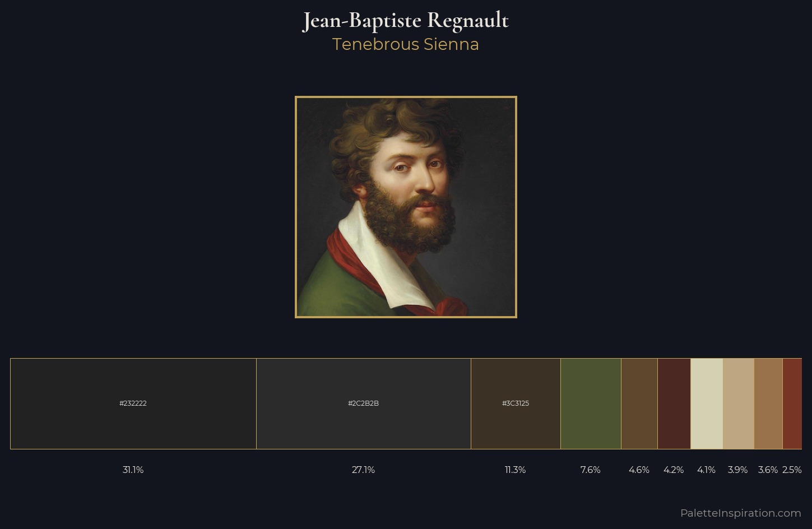Open the PaletteInspiration.com link
The width and height of the screenshot is (812, 529).
[x=741, y=513]
